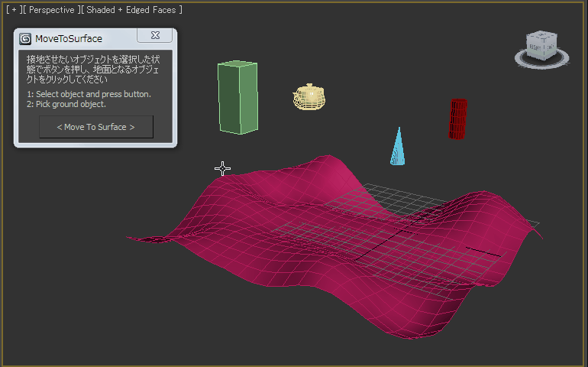
Task: Open the [+] viewport general menu
Action: pos(15,10)
